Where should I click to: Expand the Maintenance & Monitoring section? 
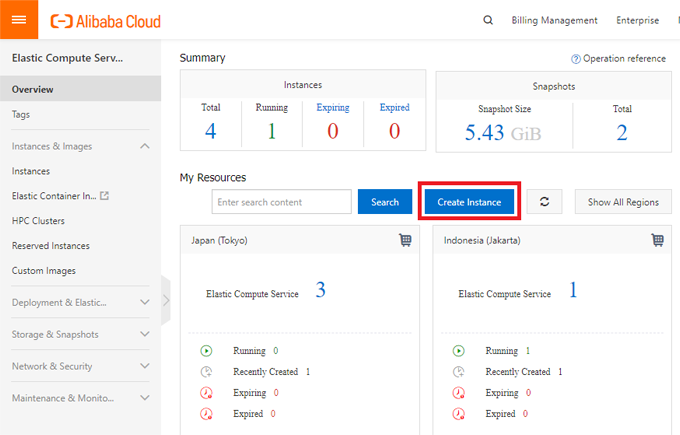[145, 398]
